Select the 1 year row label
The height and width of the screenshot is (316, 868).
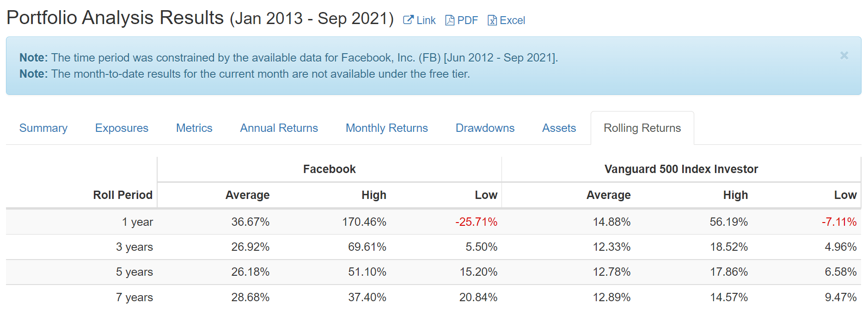point(137,222)
